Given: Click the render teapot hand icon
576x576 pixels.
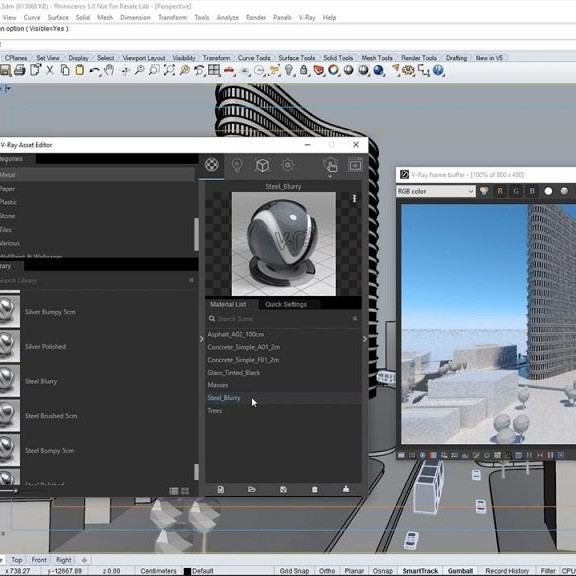Looking at the screenshot, I should [x=330, y=165].
